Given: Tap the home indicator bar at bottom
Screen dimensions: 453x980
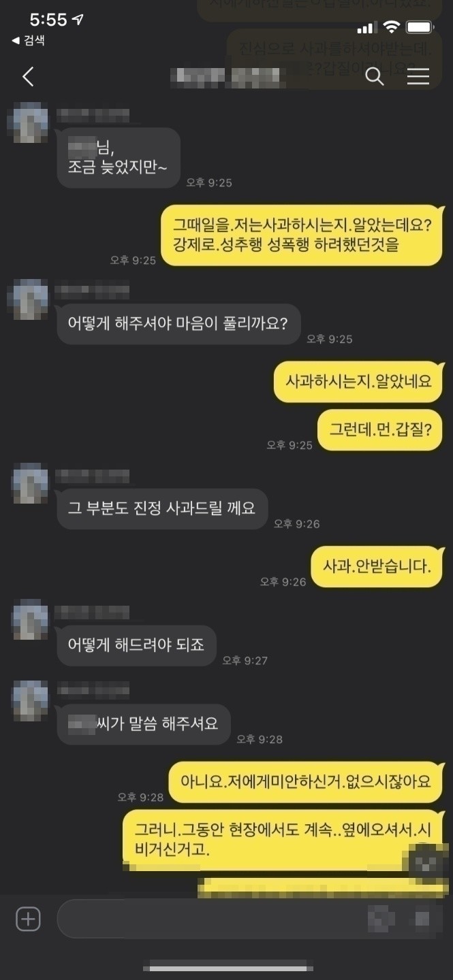Looking at the screenshot, I should coord(228,967).
